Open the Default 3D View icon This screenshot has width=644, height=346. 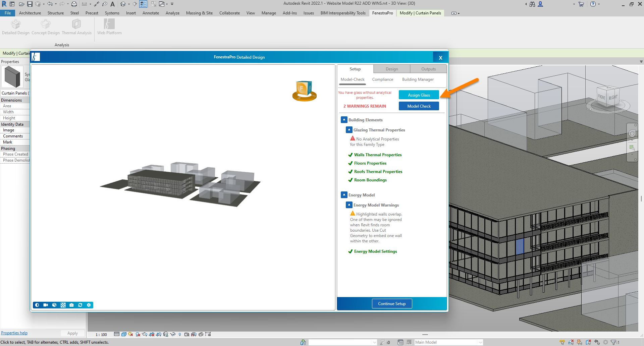tap(123, 4)
